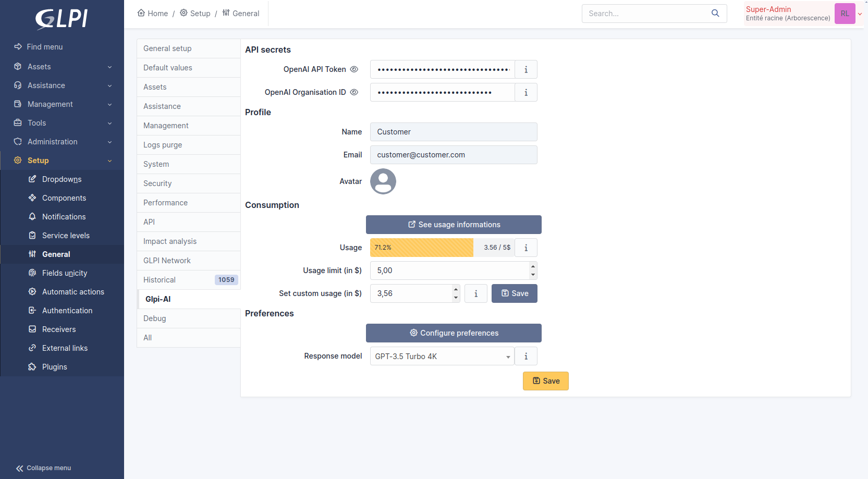Open the Debug tab
Viewport: 868px width, 479px height.
click(x=189, y=318)
